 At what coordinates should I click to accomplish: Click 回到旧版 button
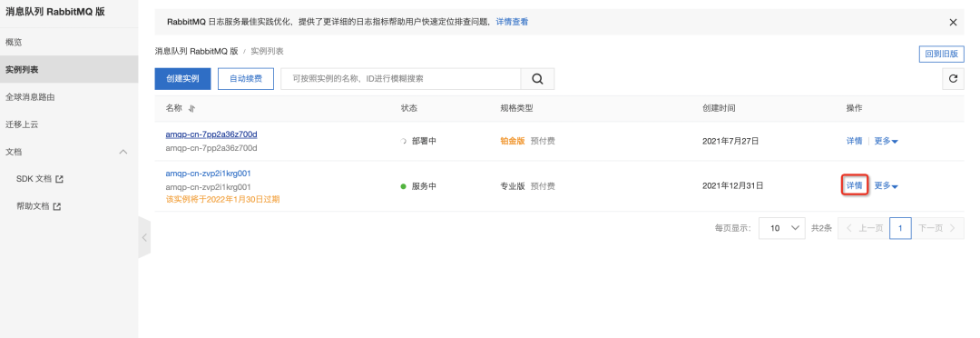[x=941, y=54]
